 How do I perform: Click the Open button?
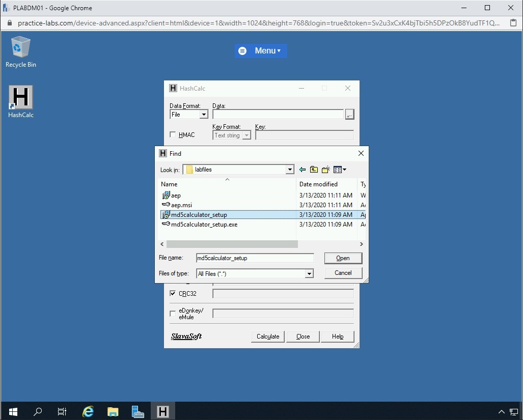click(x=343, y=258)
